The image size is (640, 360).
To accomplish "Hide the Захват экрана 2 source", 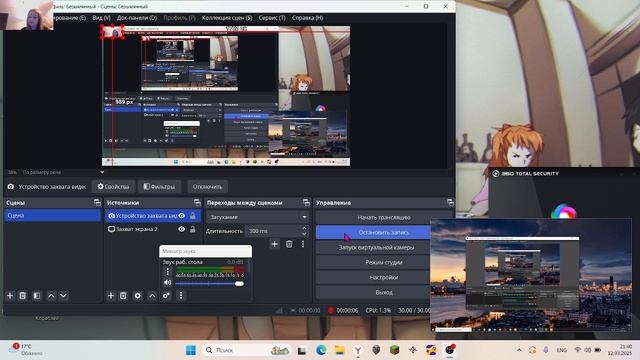I will [182, 229].
